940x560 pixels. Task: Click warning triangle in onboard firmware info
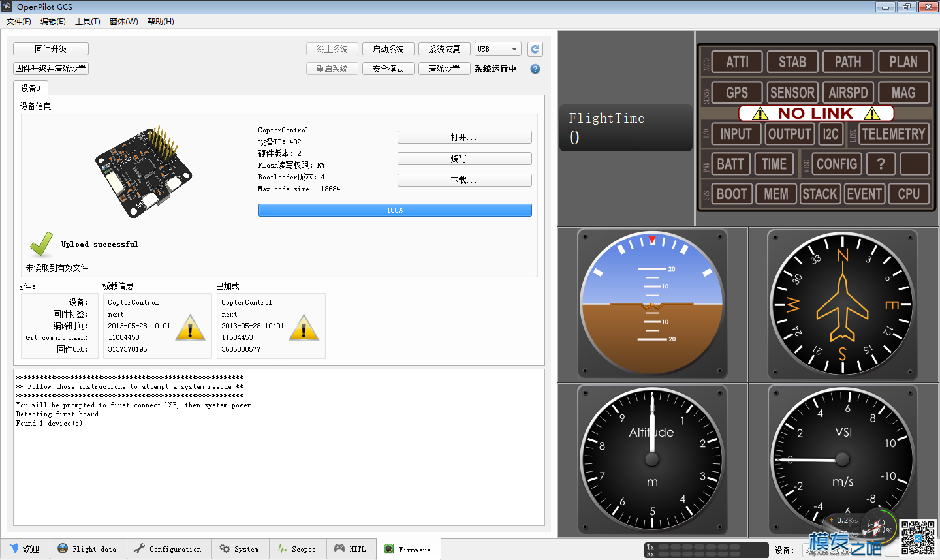[x=190, y=328]
